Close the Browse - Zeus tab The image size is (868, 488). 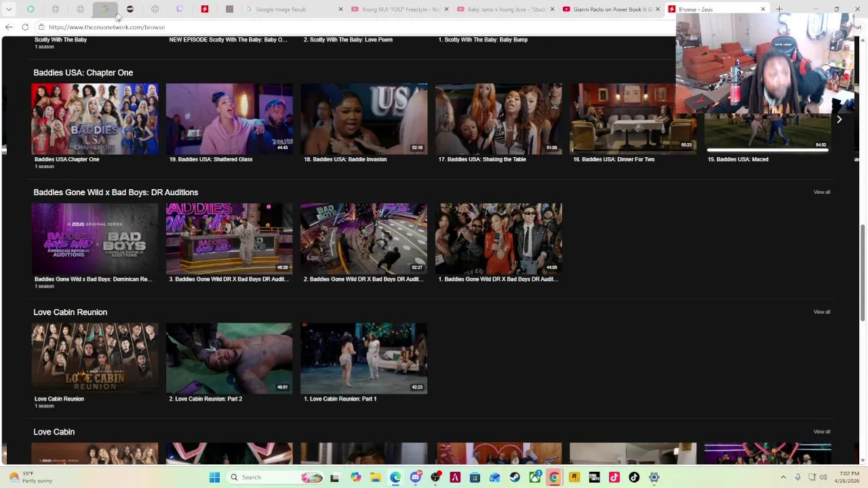(x=763, y=9)
